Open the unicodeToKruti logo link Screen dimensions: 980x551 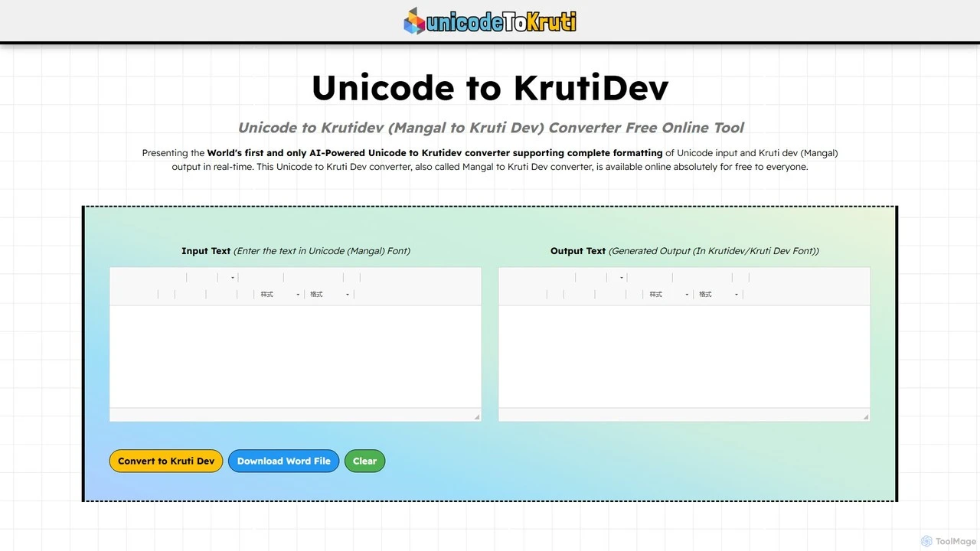(490, 21)
